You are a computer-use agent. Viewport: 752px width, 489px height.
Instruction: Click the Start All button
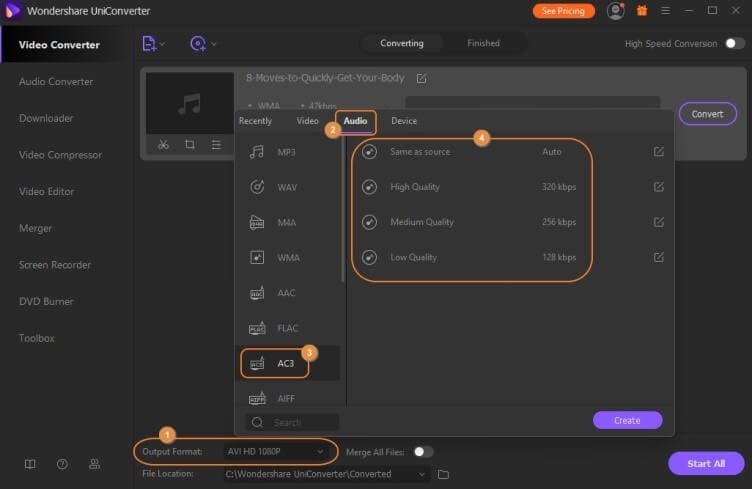[x=706, y=464]
